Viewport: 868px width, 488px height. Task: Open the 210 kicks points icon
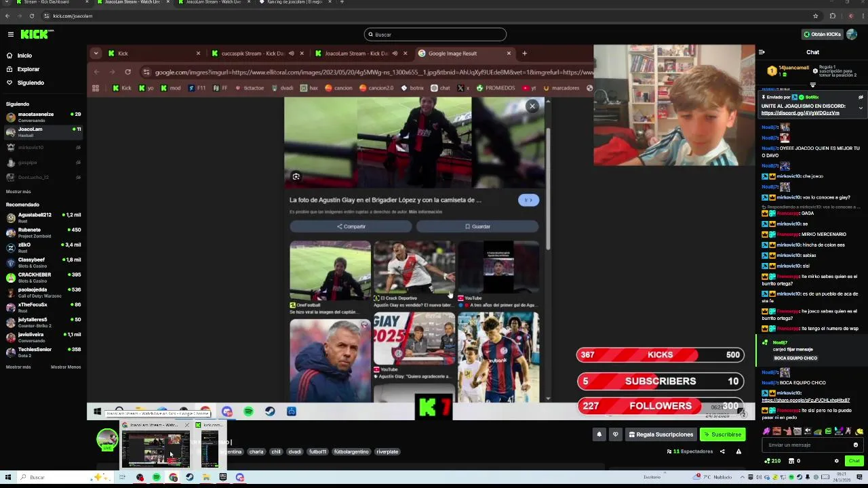coord(772,461)
